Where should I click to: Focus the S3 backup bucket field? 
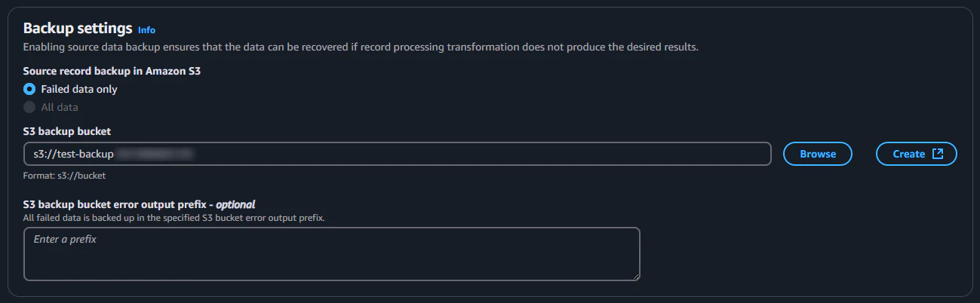(398, 154)
